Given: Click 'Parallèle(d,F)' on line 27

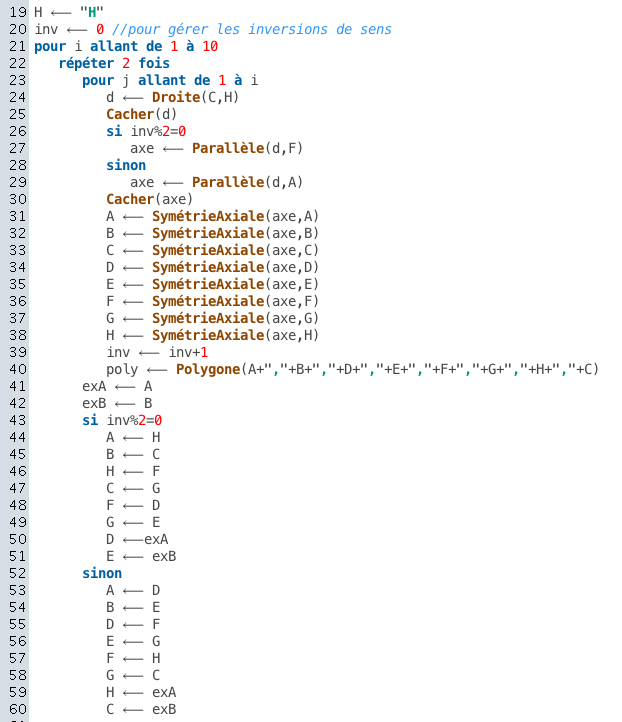Looking at the screenshot, I should tap(247, 148).
